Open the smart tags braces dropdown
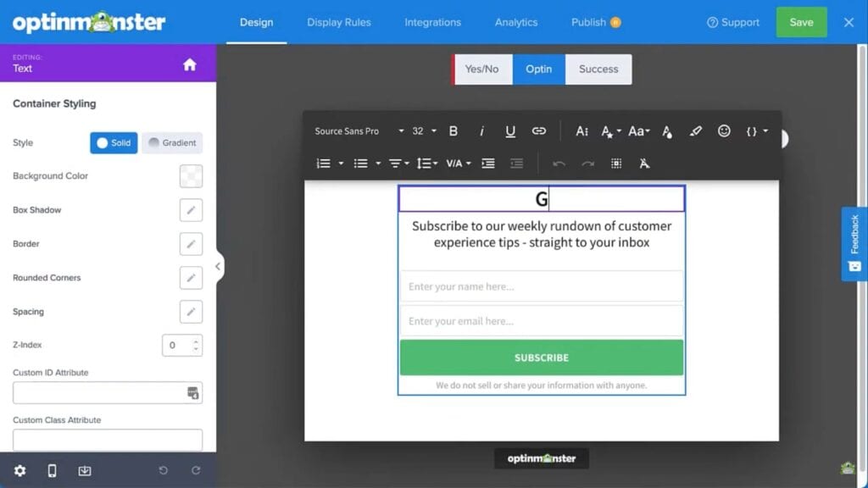 click(x=757, y=131)
